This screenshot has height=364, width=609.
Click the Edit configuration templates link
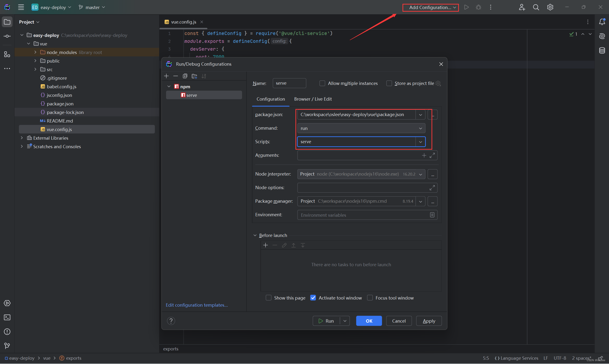(x=197, y=305)
